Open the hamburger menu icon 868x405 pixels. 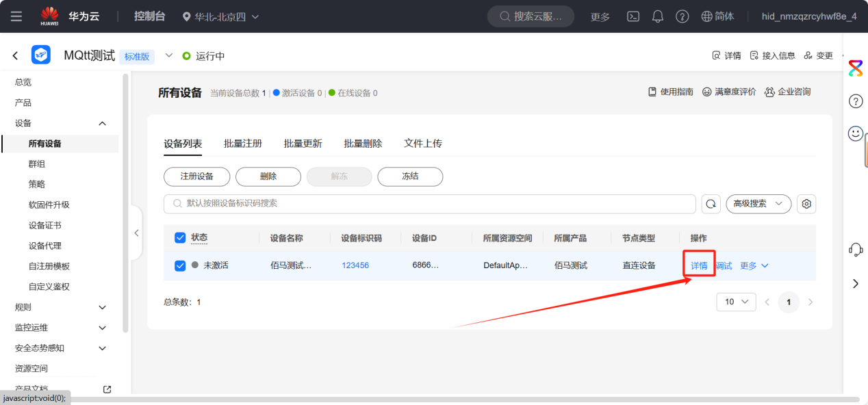point(16,16)
